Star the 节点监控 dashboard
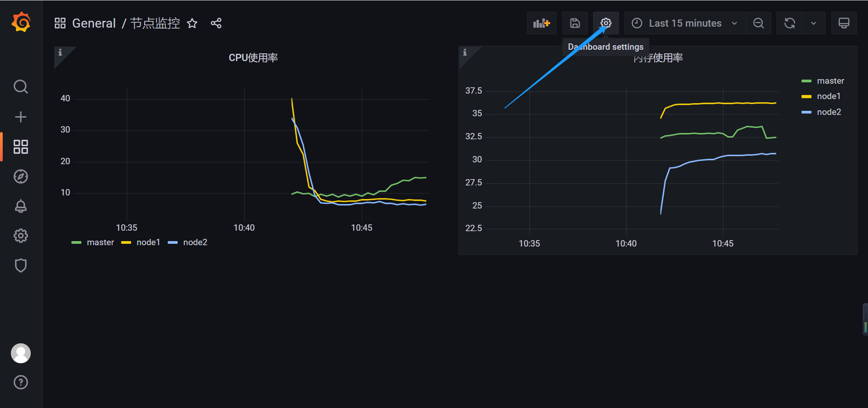Viewport: 868px width, 408px height. coord(192,24)
